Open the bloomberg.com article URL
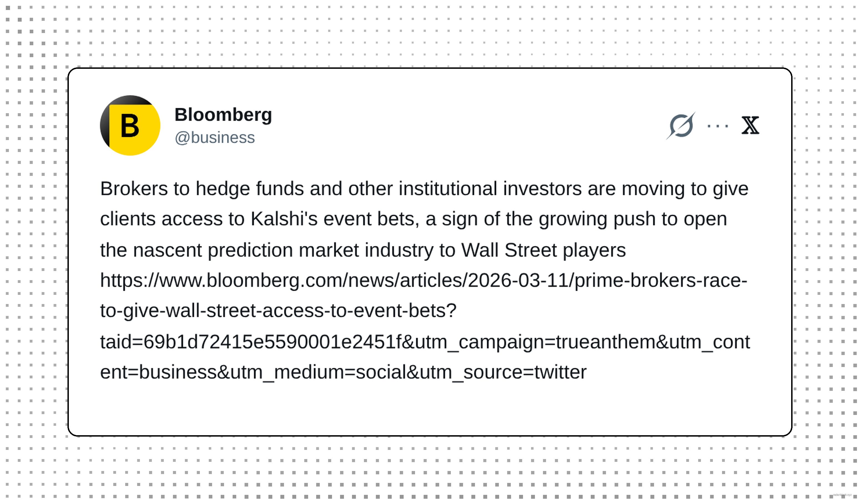This screenshot has height=504, width=860. pos(423,281)
